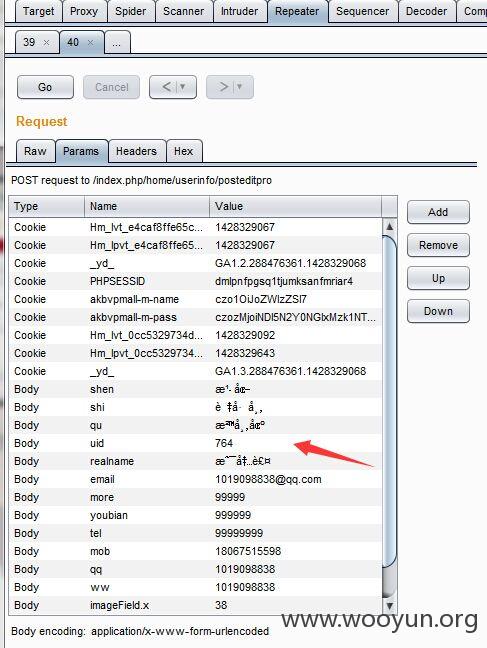The image size is (487, 648).
Task: Go back to the previous request history
Action: [167, 87]
